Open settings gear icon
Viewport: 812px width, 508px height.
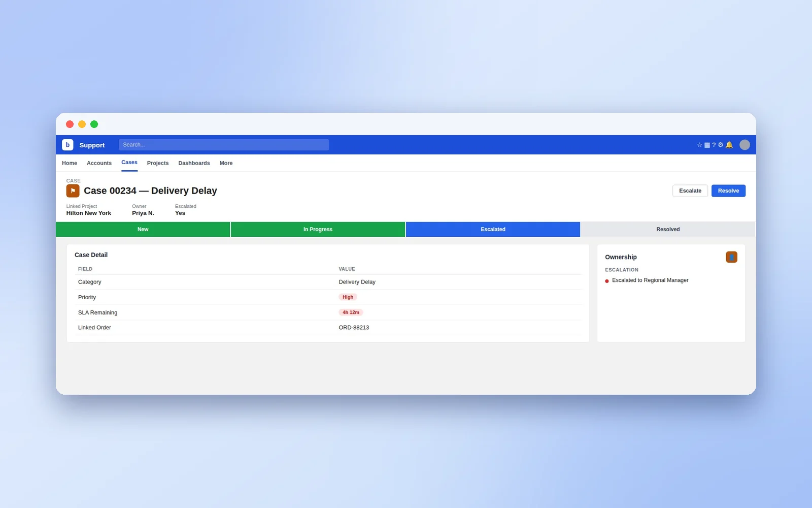tap(721, 145)
